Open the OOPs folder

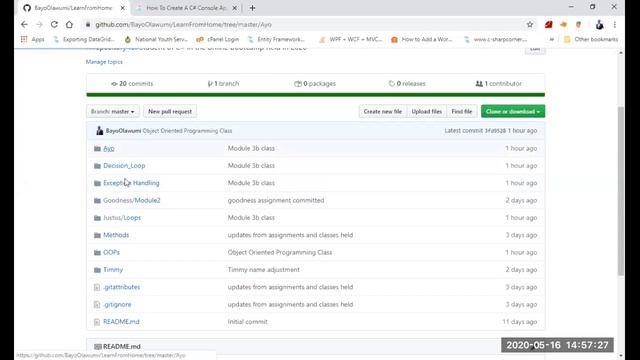coord(111,252)
